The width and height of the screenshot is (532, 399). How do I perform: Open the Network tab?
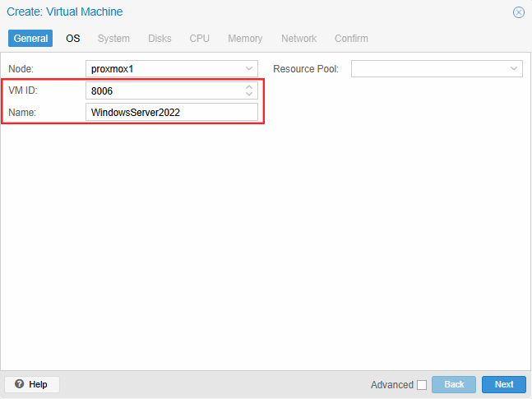tap(298, 39)
